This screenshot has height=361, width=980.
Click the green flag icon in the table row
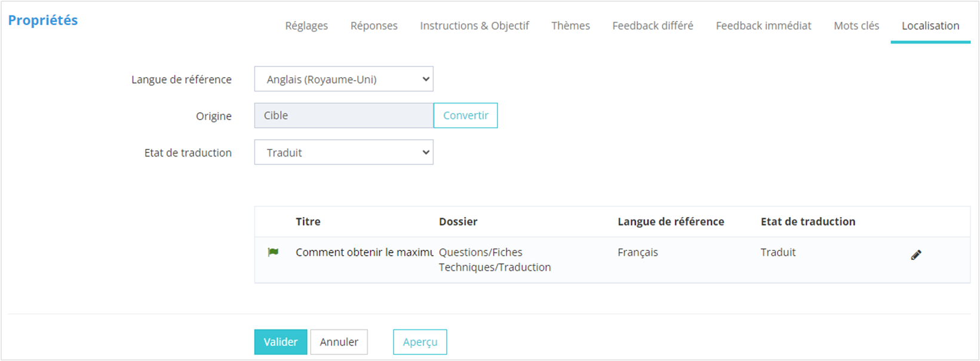click(x=274, y=252)
